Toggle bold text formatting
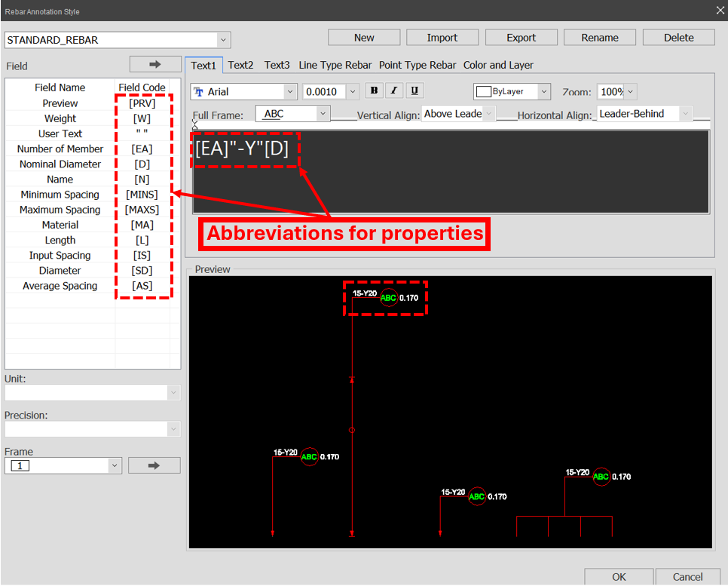The height and width of the screenshot is (586, 728). tap(374, 91)
